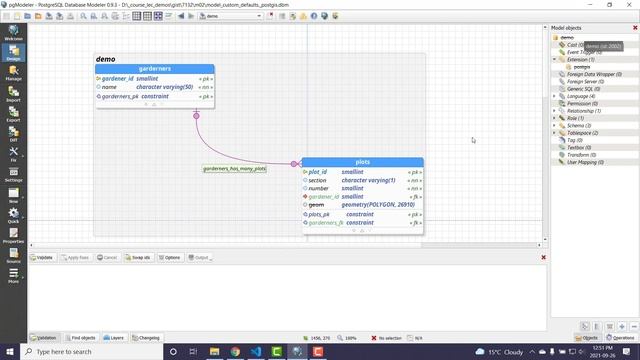Open the Manage view in sidebar
The width and height of the screenshot is (640, 360).
13,73
